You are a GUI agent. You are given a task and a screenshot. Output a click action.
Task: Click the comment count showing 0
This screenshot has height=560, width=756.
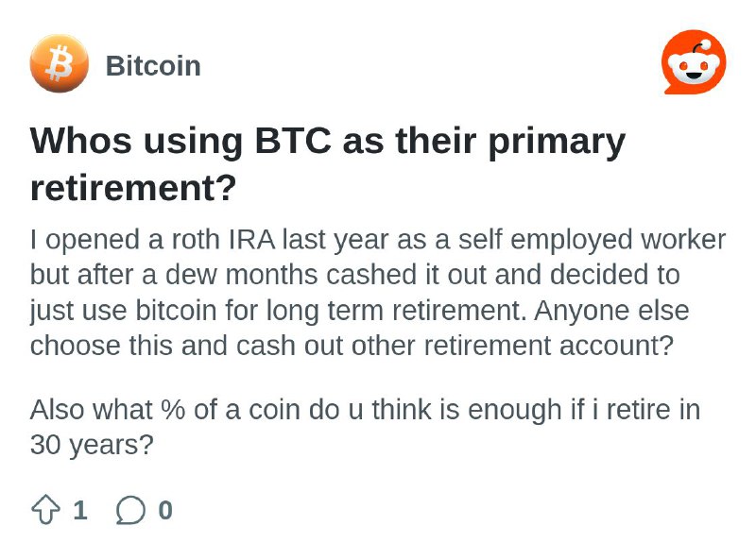[165, 510]
